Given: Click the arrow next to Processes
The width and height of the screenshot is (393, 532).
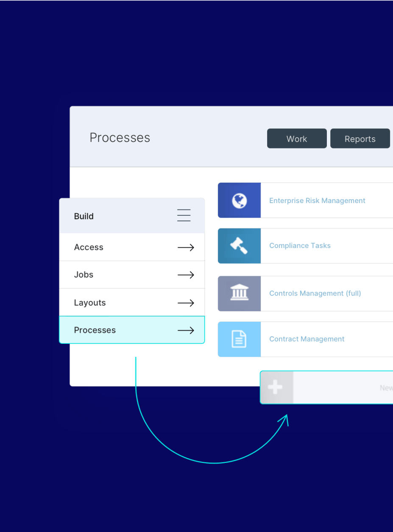Looking at the screenshot, I should (x=186, y=330).
